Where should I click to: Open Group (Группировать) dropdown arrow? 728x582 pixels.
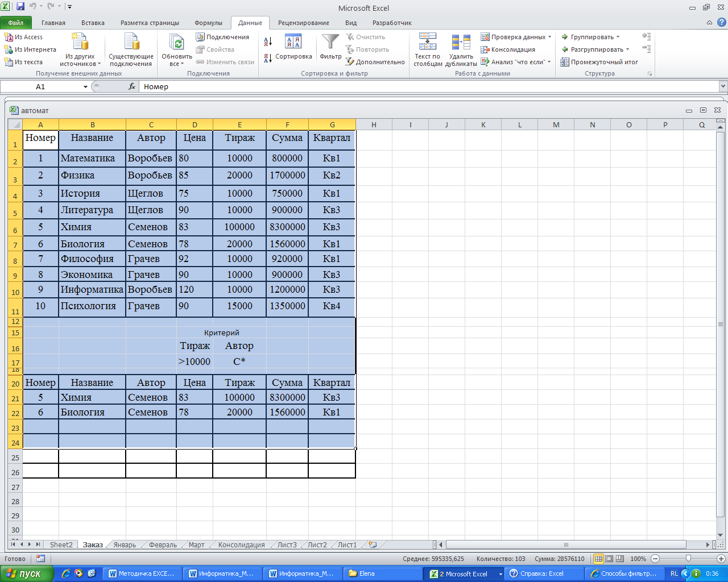point(618,37)
